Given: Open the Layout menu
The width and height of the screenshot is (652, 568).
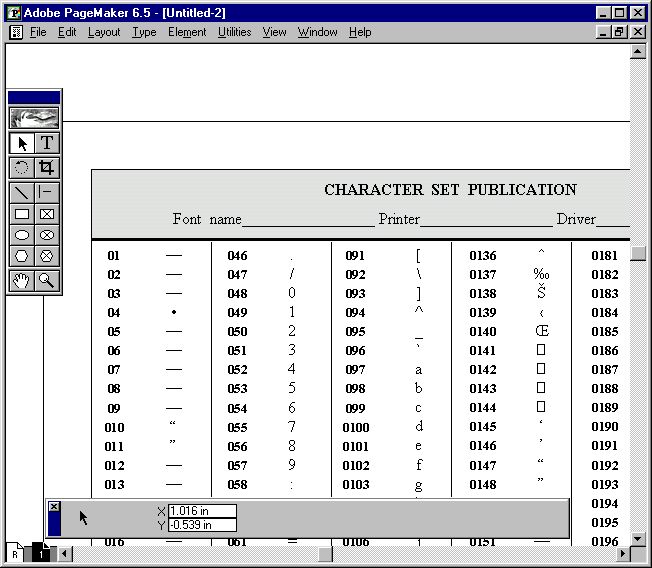Looking at the screenshot, I should click(x=104, y=32).
